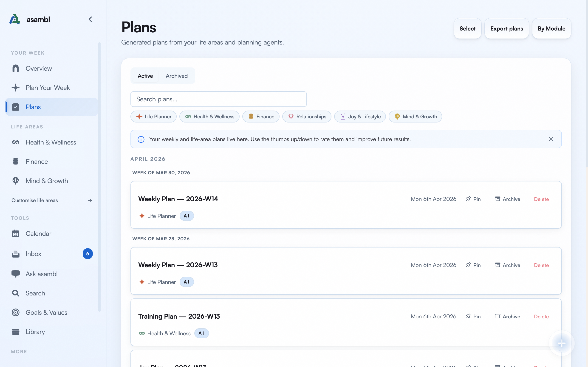This screenshot has height=367, width=588.
Task: Switch to the Archived tab
Action: [x=177, y=75]
